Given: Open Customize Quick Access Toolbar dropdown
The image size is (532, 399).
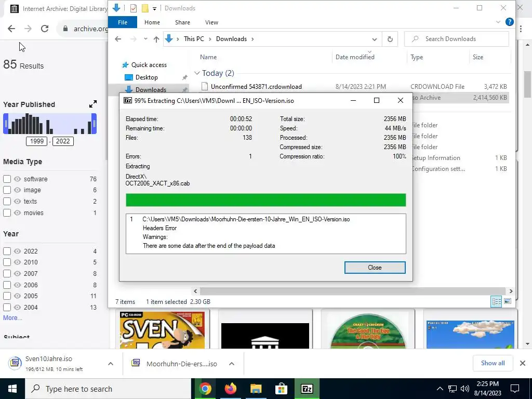Looking at the screenshot, I should (x=154, y=8).
